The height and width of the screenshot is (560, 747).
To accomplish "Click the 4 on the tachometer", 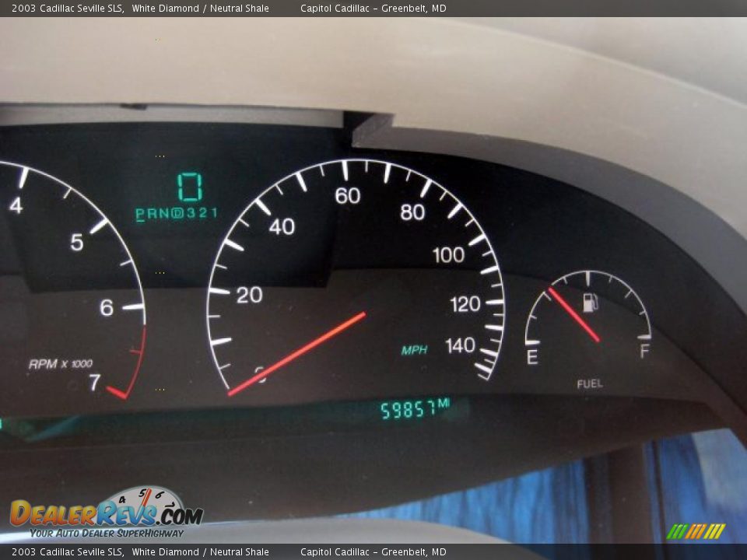I will [16, 205].
